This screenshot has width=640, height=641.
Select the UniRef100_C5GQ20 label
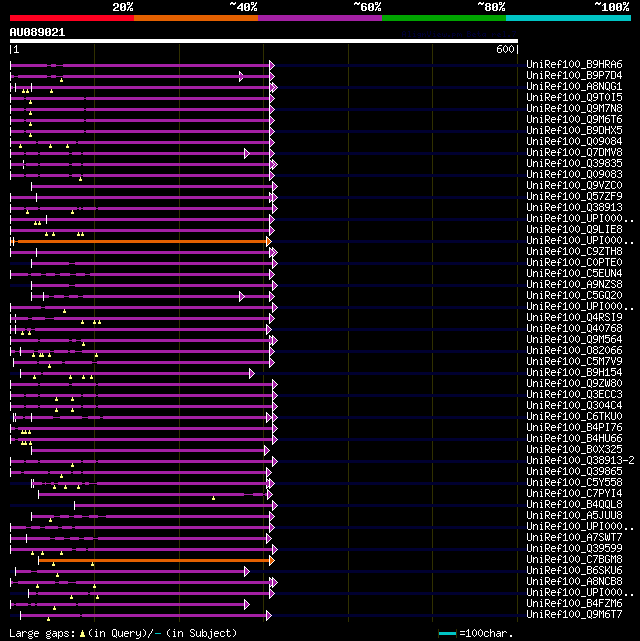[574, 296]
